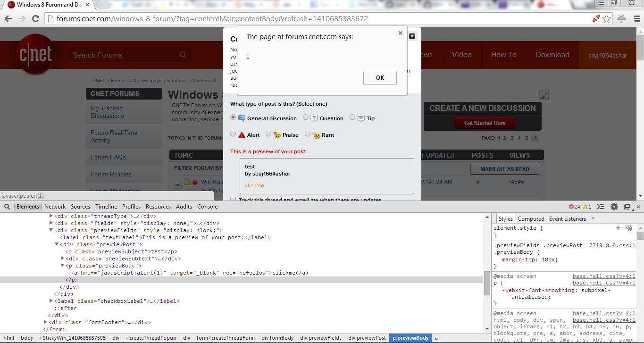
Task: Open the Resources tab
Action: coord(158,207)
